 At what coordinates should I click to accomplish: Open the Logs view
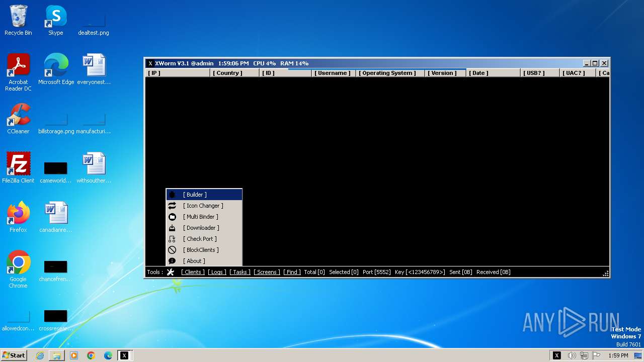217,272
